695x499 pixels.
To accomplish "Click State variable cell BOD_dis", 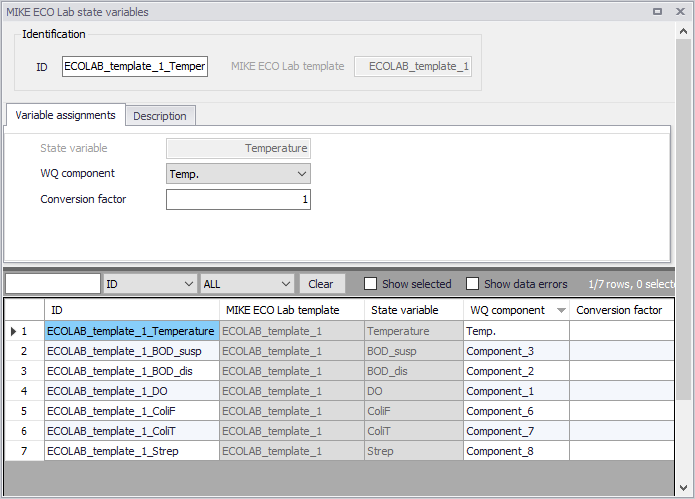I will pos(414,371).
